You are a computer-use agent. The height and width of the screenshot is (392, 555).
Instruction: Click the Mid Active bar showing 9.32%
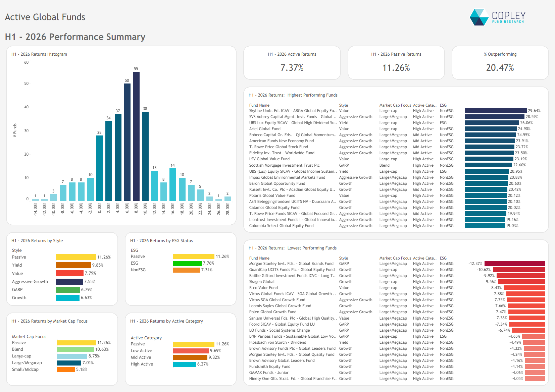(x=190, y=357)
